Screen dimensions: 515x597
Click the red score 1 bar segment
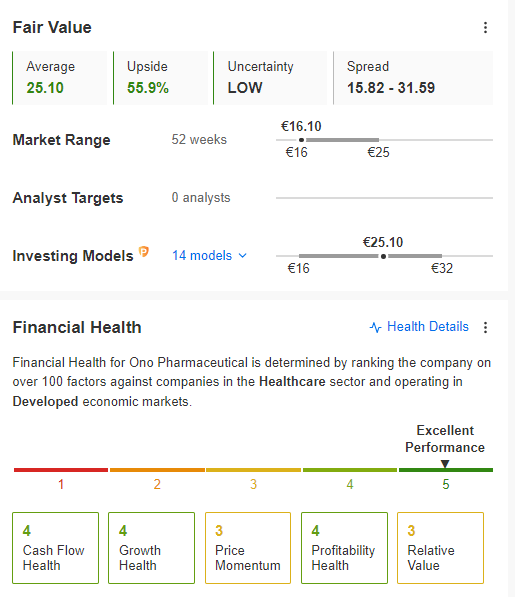pos(61,470)
